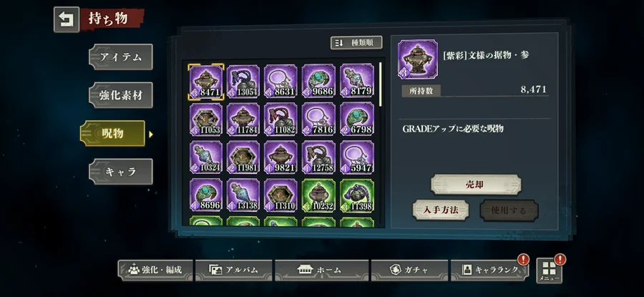Click the 売却 sell button
644x297 pixels.
(x=476, y=185)
